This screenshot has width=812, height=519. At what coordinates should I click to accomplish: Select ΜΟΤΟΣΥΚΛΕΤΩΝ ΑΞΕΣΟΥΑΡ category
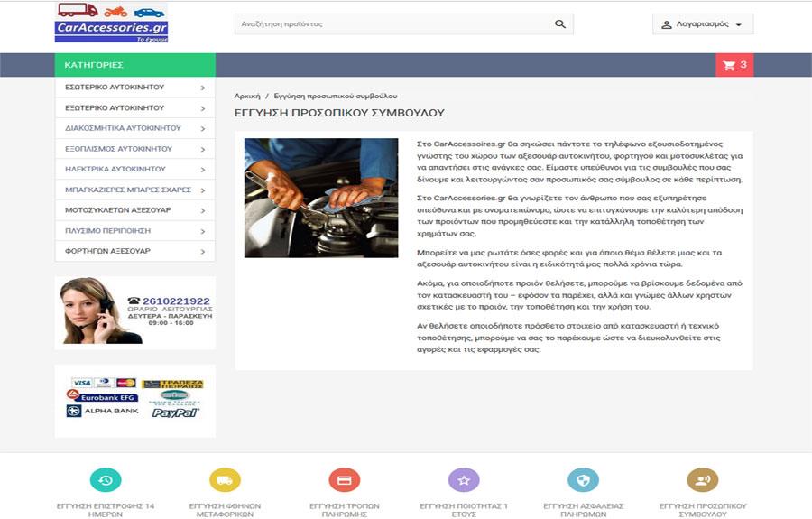tap(118, 209)
